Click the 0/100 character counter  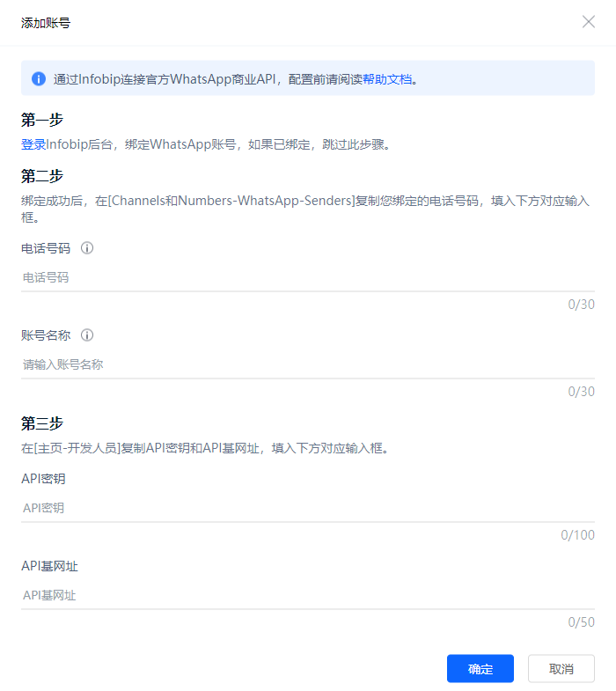(x=577, y=534)
